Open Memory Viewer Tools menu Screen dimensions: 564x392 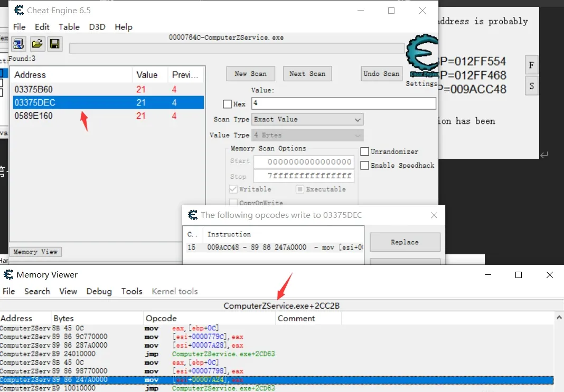131,291
